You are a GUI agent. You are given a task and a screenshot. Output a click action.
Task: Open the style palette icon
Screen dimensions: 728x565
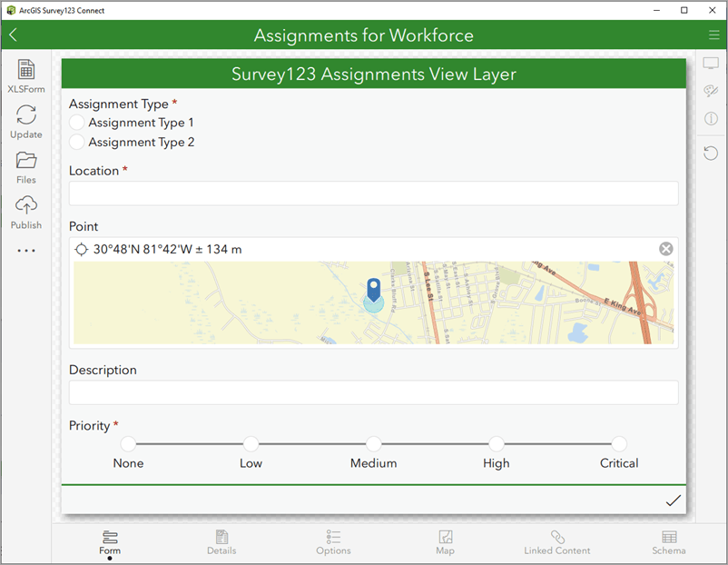tap(711, 91)
